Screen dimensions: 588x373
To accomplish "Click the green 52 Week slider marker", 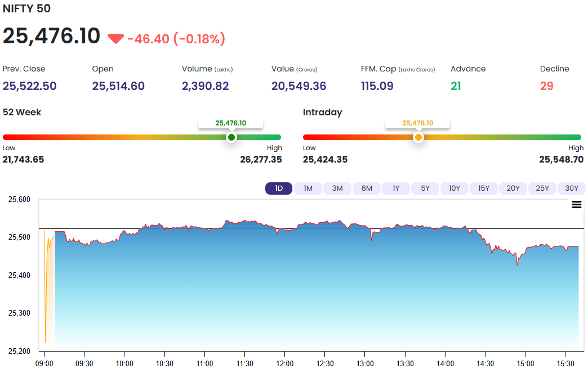I will (x=231, y=137).
